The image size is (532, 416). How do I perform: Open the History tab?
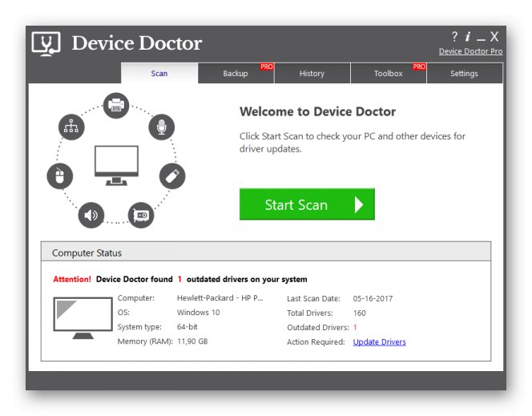[312, 73]
